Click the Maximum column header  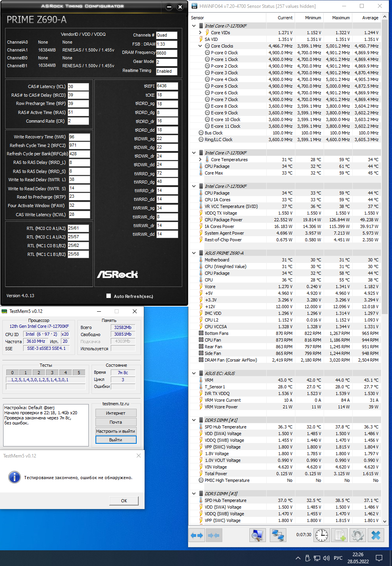coord(337,18)
